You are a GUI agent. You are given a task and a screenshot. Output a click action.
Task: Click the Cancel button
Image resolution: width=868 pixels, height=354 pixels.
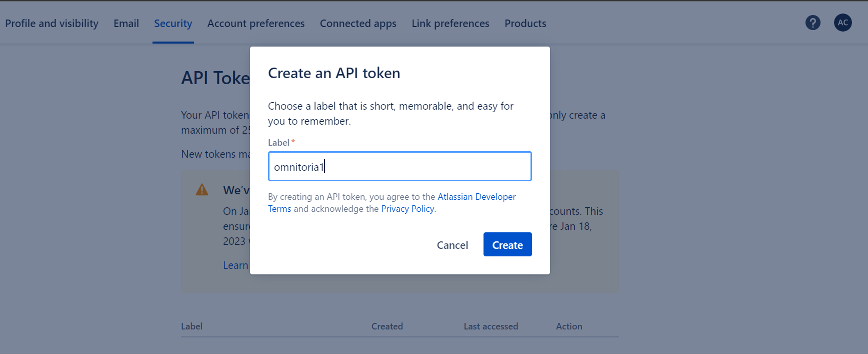point(452,245)
